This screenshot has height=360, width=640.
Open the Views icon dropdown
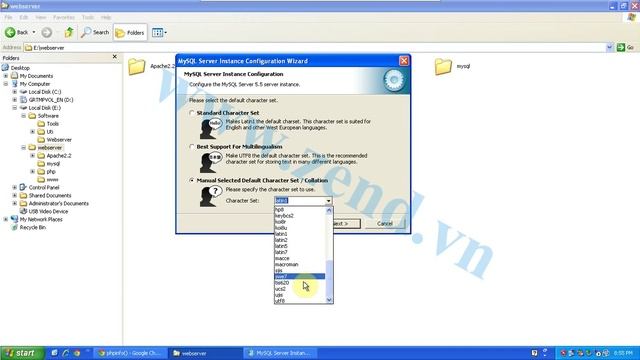click(159, 33)
